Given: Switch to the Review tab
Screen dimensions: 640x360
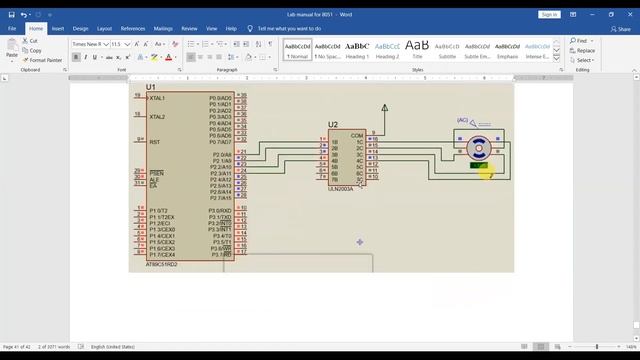Looking at the screenshot, I should [x=189, y=29].
